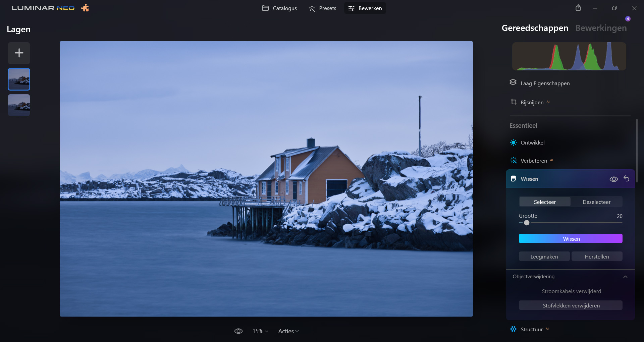Click the Ontwikkel sun icon
The width and height of the screenshot is (644, 342).
pyautogui.click(x=513, y=142)
